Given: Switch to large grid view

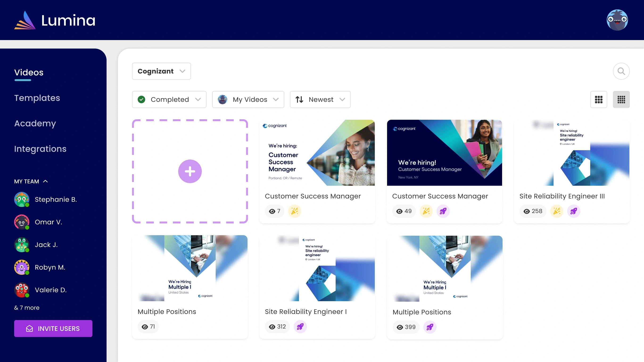Looking at the screenshot, I should tap(599, 99).
